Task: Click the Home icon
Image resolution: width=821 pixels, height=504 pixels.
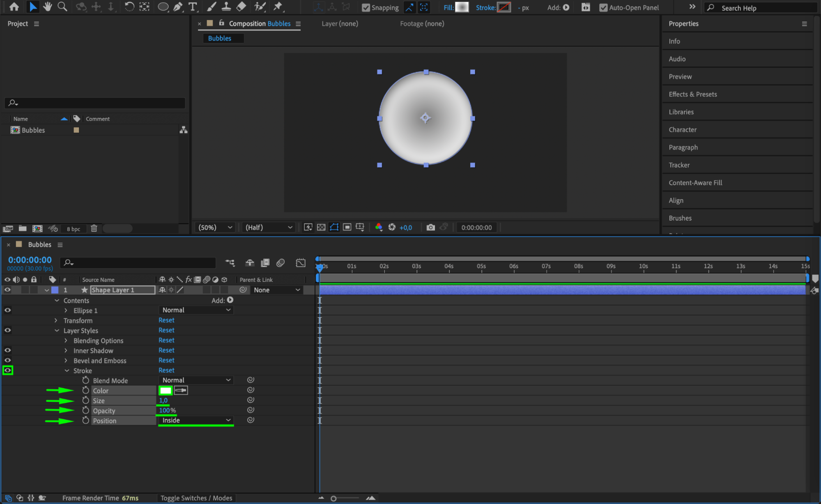Action: pos(14,7)
